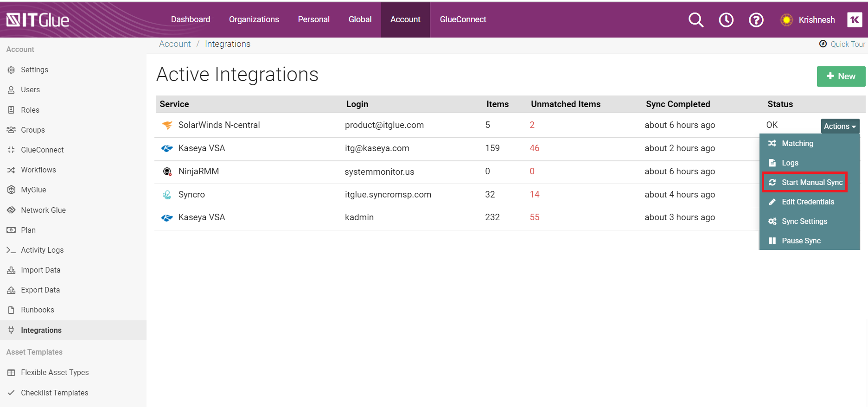Open the Dashboard tab

click(191, 19)
